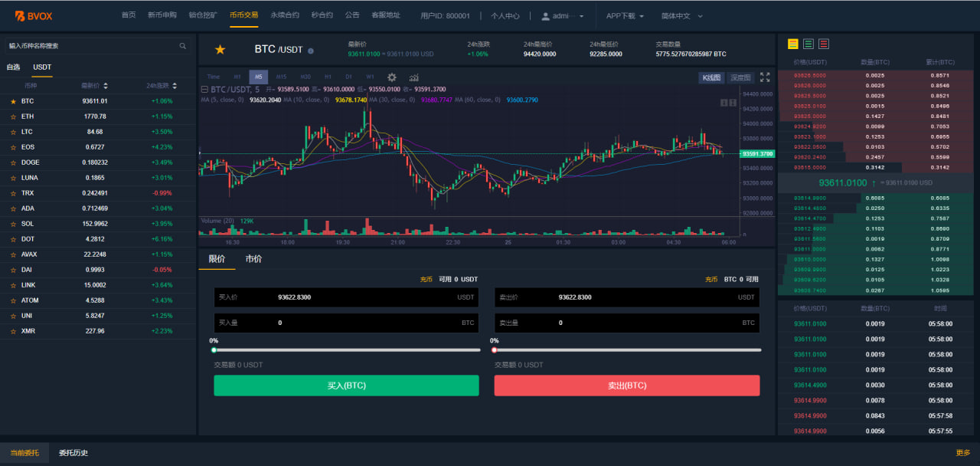Open 个人中心 link

pyautogui.click(x=505, y=15)
